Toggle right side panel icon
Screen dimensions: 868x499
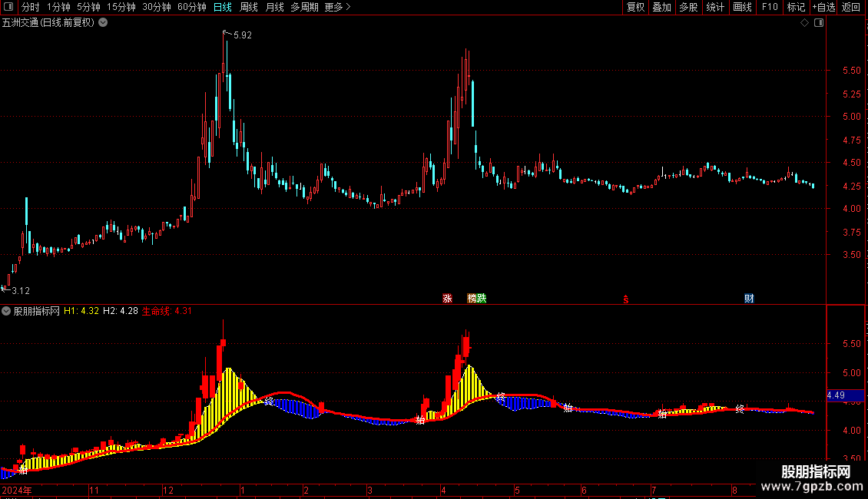[x=819, y=23]
